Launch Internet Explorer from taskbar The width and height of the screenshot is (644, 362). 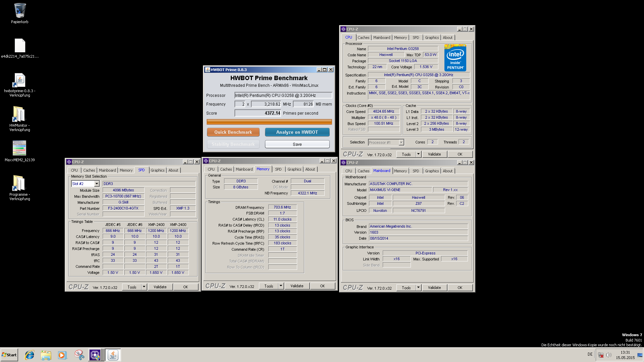pos(30,355)
